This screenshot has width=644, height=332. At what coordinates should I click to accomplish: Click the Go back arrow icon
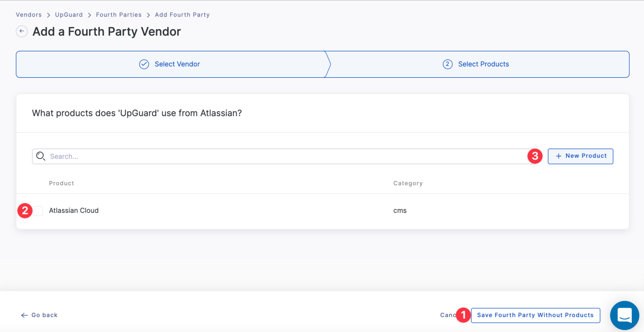[x=24, y=315]
